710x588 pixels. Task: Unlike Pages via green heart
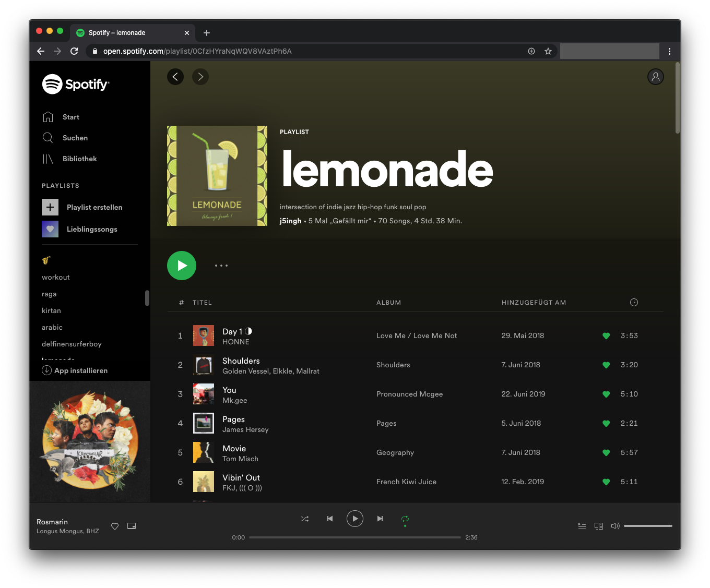pos(606,424)
